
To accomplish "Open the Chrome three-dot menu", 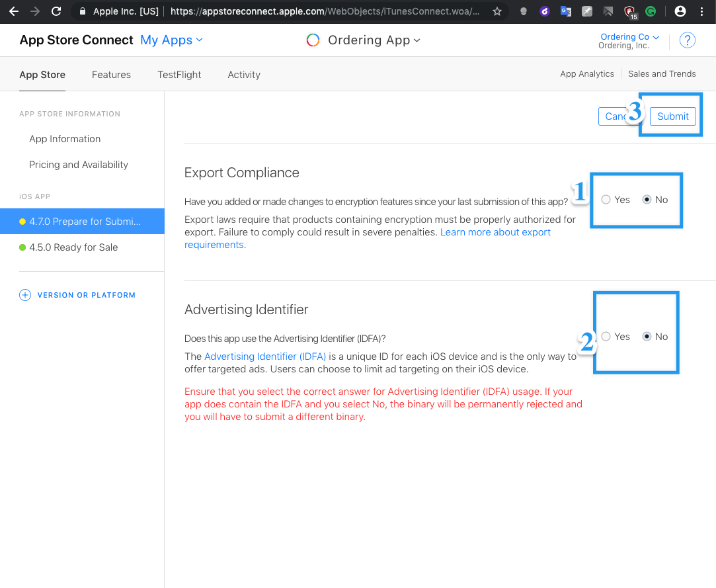I will pyautogui.click(x=702, y=11).
